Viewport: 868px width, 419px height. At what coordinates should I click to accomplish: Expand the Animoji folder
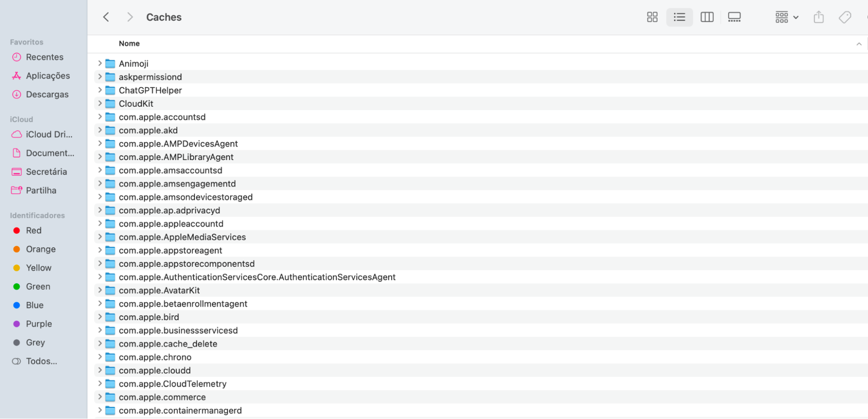click(x=100, y=63)
